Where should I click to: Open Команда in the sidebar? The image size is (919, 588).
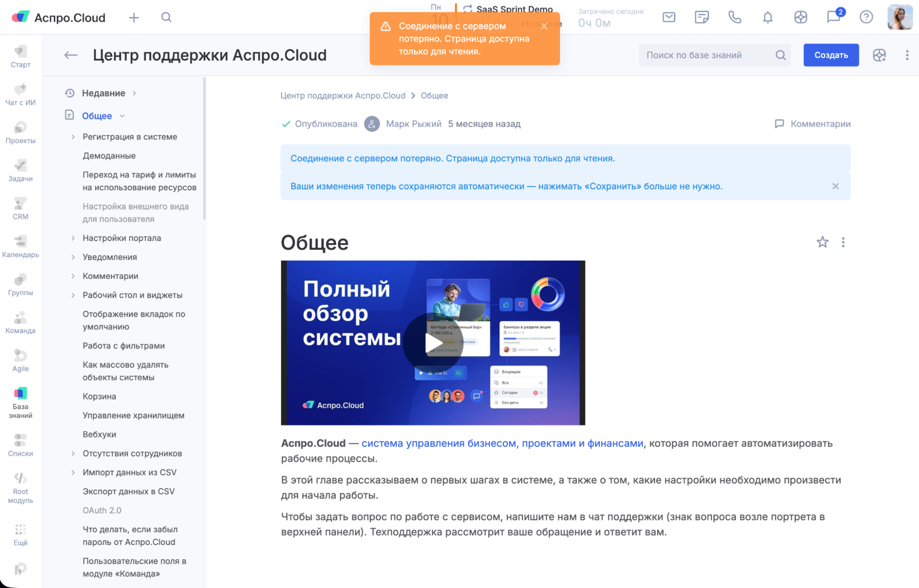tap(21, 323)
